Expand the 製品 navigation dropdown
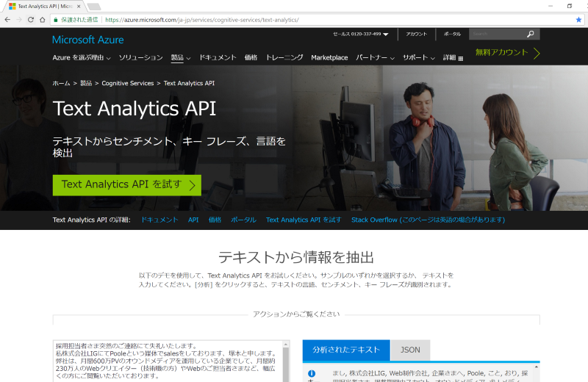This screenshot has width=588, height=382. point(180,57)
